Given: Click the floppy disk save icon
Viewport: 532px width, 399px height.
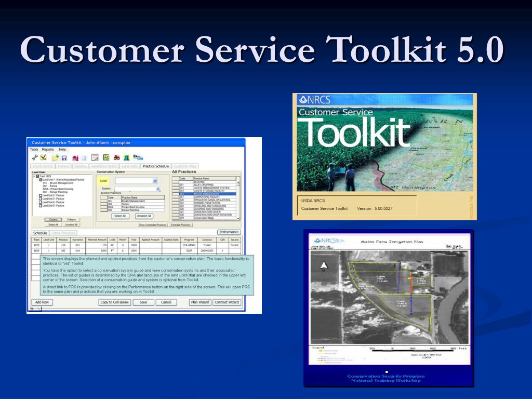Looking at the screenshot, I should point(64,158).
